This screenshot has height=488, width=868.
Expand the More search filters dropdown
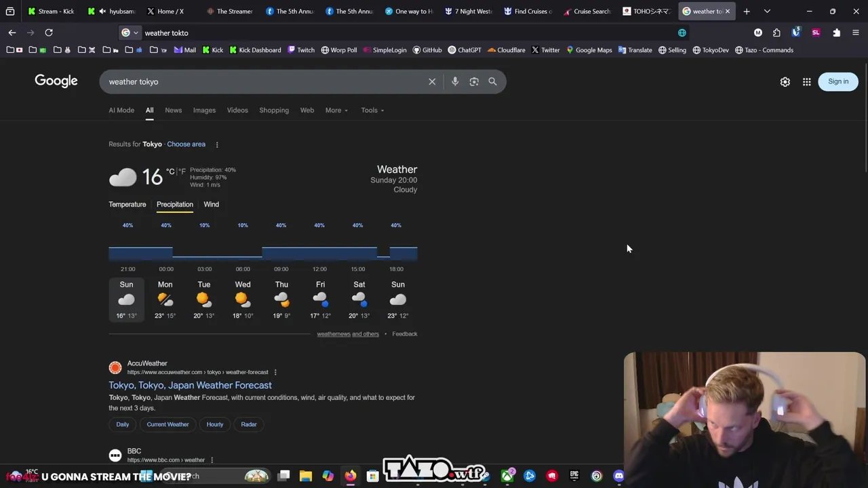(336, 110)
